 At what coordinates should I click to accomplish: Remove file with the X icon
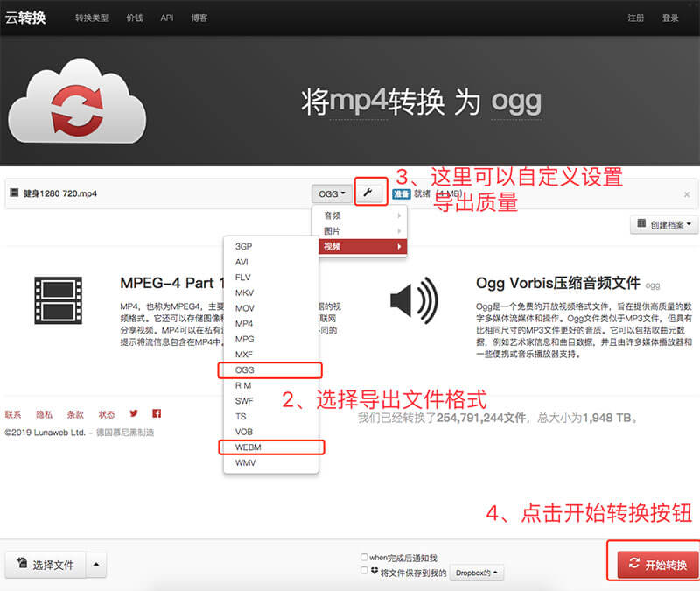687,194
